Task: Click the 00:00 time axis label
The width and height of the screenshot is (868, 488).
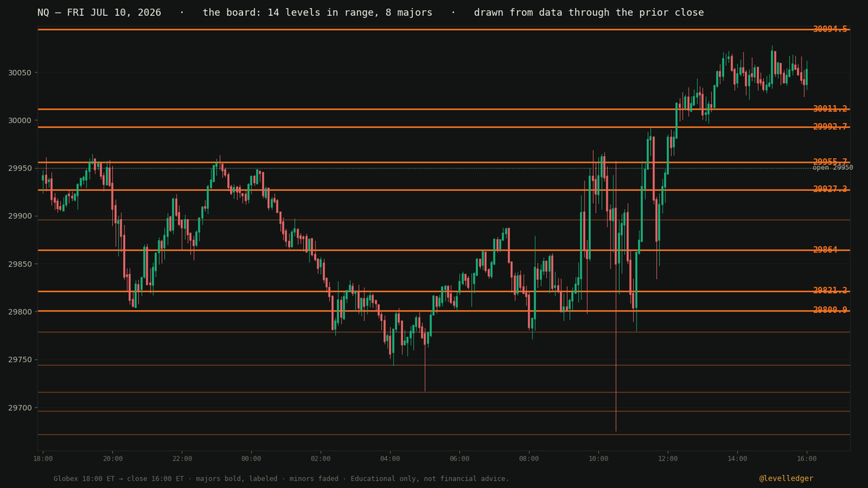Action: click(x=251, y=458)
